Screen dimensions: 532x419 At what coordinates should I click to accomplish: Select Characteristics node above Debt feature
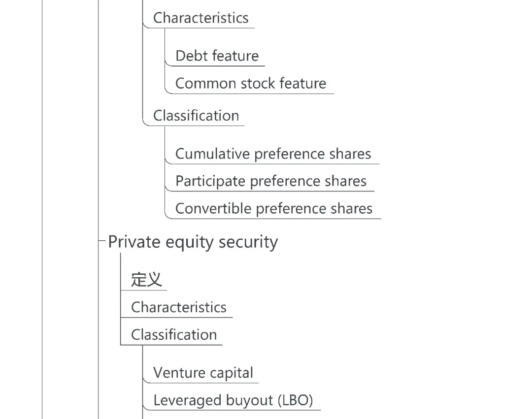pos(200,18)
